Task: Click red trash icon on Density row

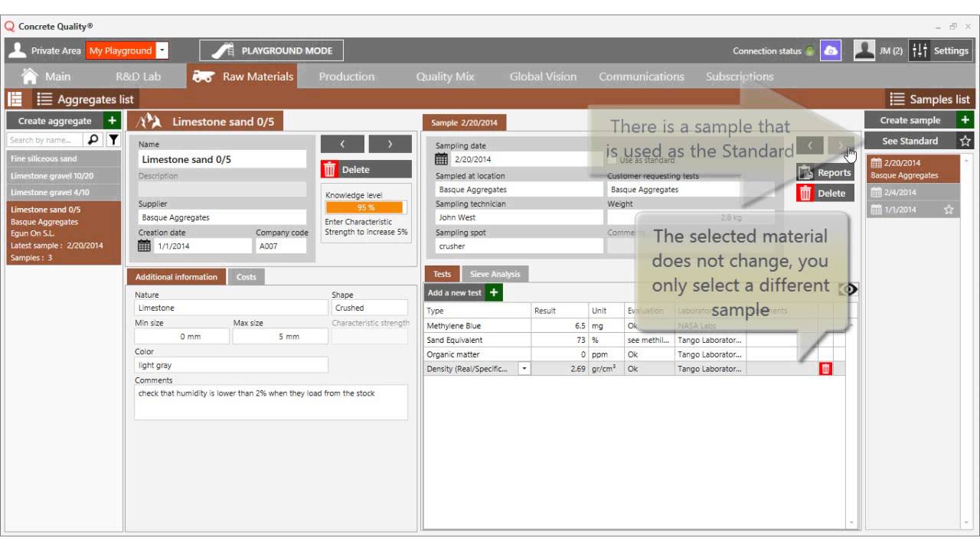Action: [825, 369]
